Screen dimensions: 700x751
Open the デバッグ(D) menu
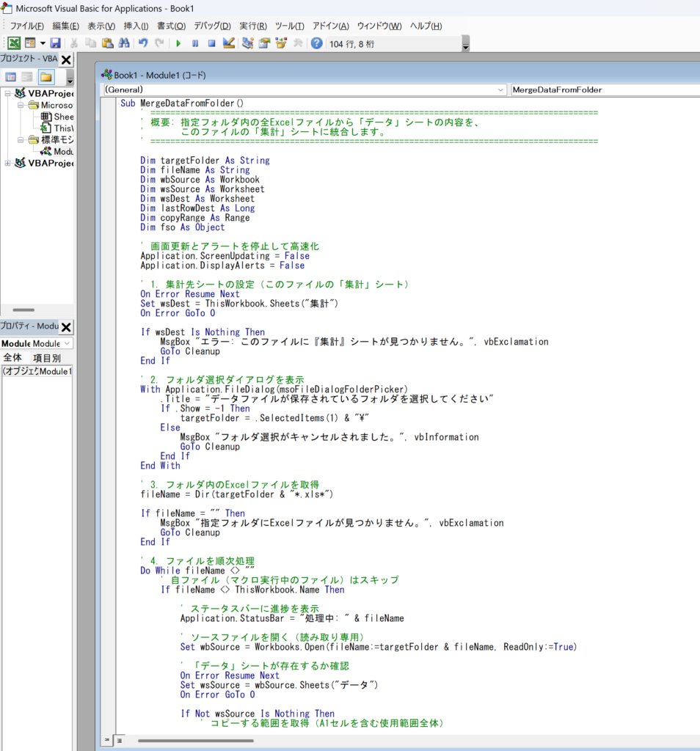[212, 26]
